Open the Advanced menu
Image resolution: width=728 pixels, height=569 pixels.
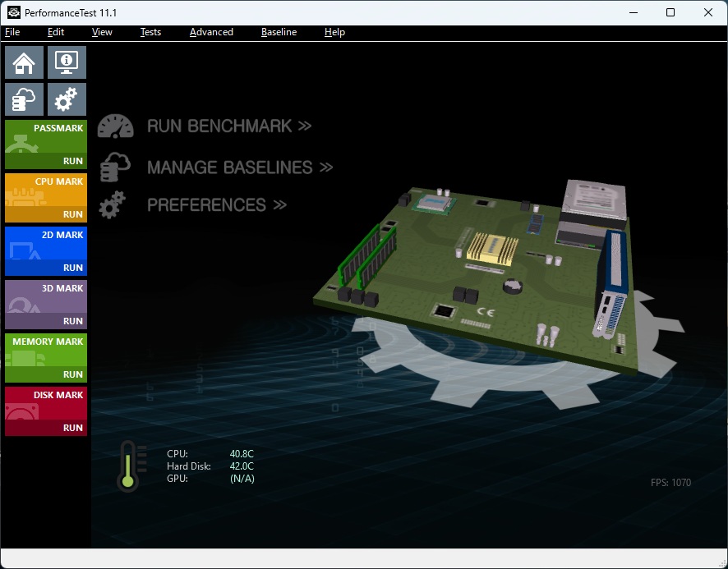pyautogui.click(x=211, y=32)
